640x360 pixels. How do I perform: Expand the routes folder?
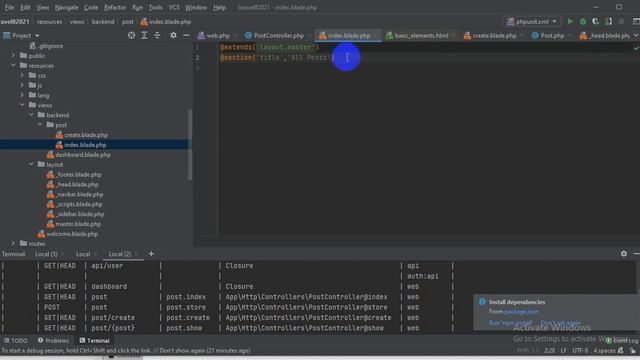(13, 244)
